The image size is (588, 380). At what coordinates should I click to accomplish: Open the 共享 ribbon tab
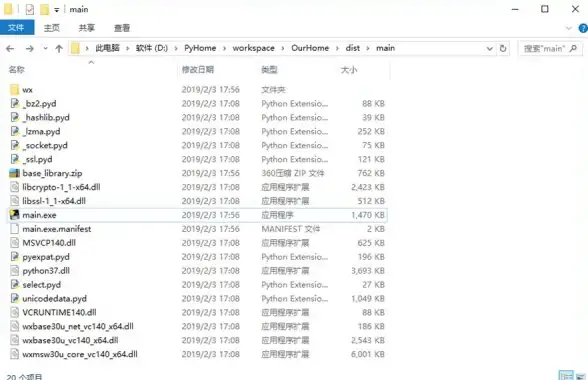(x=87, y=28)
